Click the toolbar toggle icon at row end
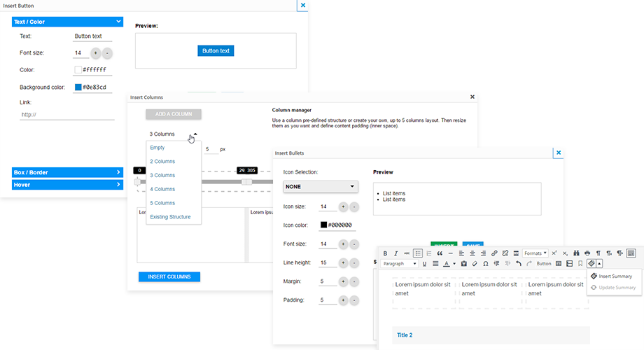Image resolution: width=644 pixels, height=350 pixels. coord(631,253)
